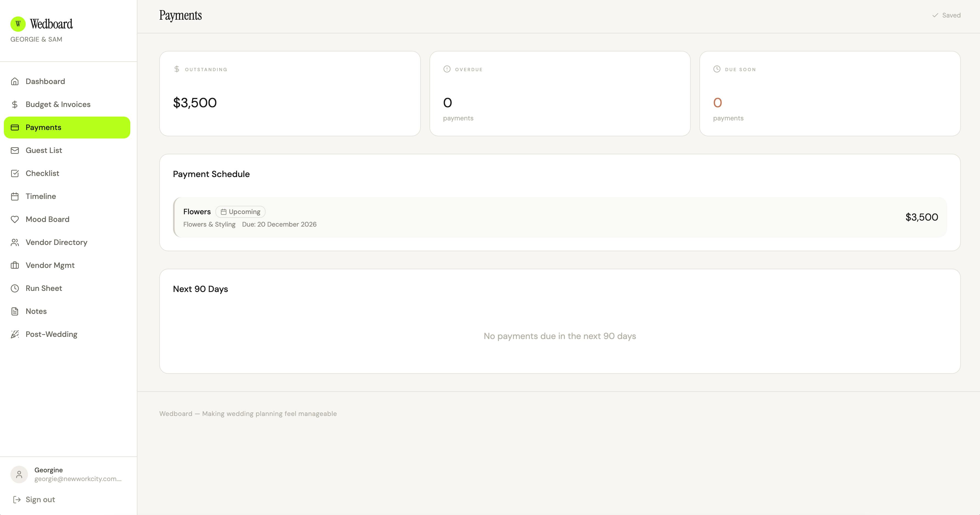Select the Payments menu item
The width and height of the screenshot is (980, 515).
tap(67, 128)
